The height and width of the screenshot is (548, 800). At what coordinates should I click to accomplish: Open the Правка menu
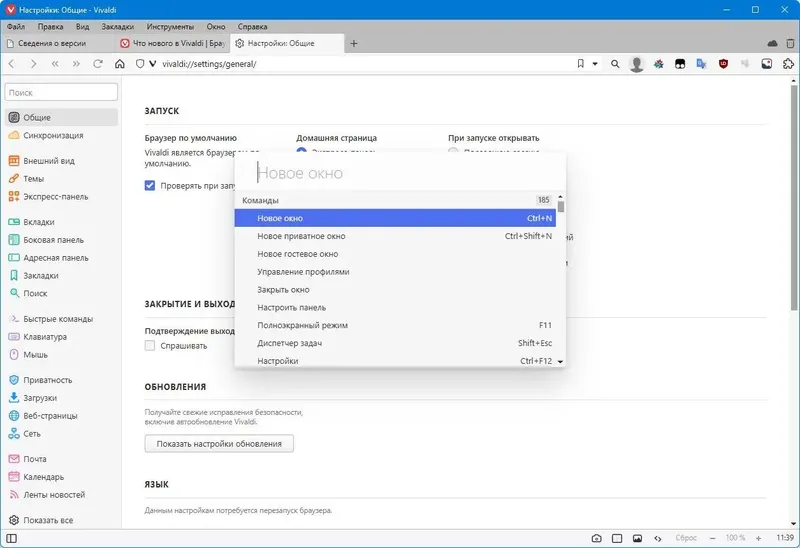pyautogui.click(x=50, y=27)
